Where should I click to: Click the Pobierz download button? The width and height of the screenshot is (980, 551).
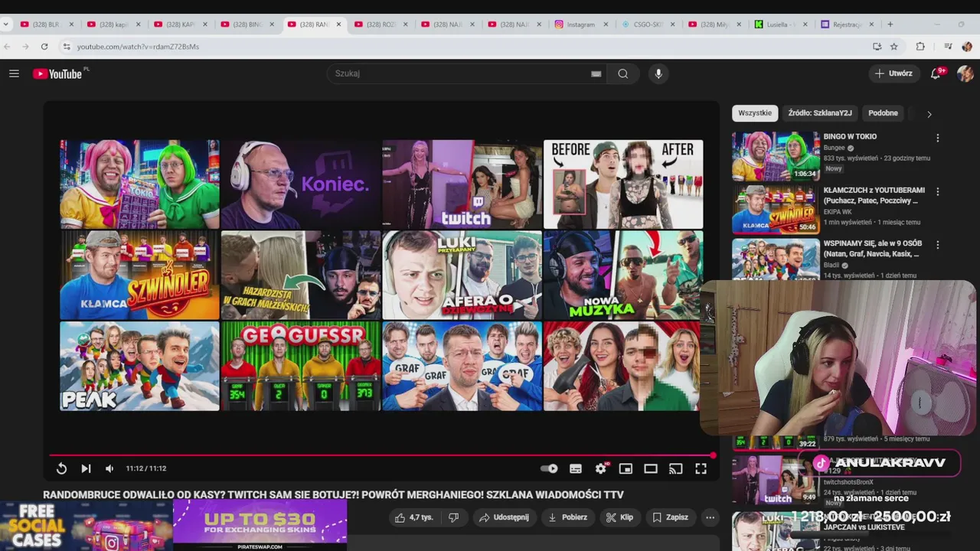click(569, 517)
